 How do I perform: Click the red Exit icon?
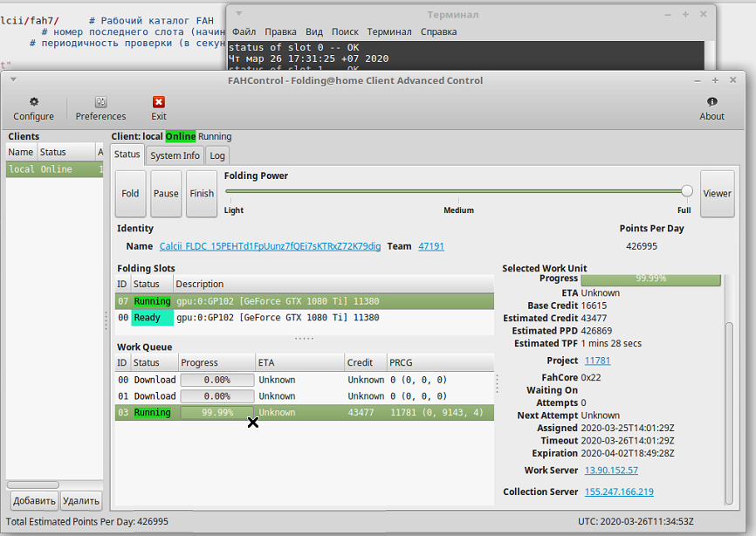(159, 102)
